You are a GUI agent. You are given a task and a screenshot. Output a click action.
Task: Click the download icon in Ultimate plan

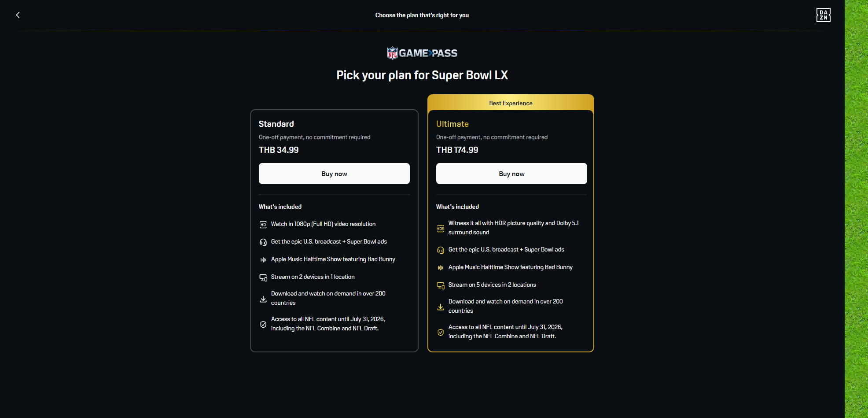click(441, 307)
